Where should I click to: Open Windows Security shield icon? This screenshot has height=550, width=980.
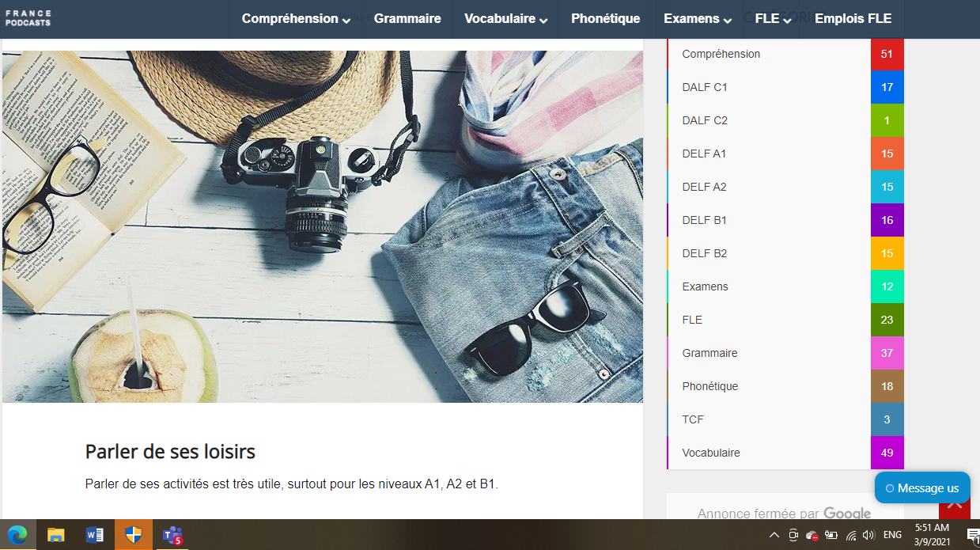(133, 535)
